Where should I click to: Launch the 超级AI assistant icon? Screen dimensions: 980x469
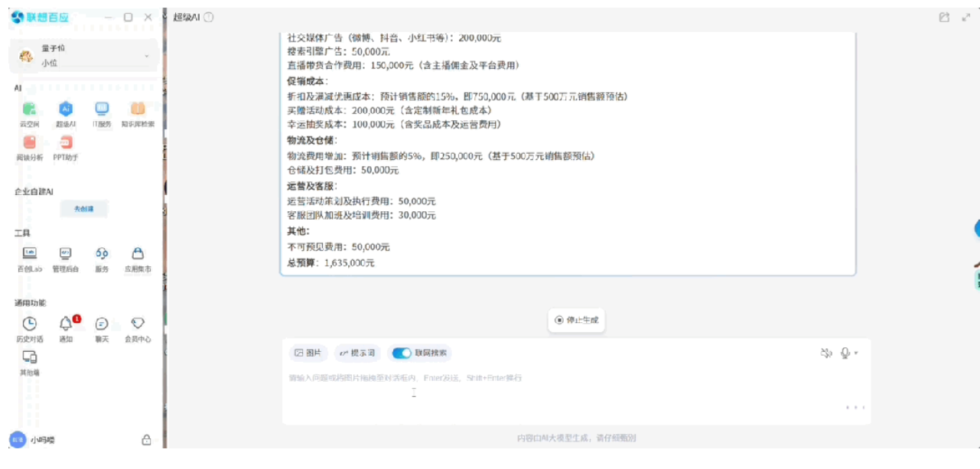pyautogui.click(x=66, y=109)
